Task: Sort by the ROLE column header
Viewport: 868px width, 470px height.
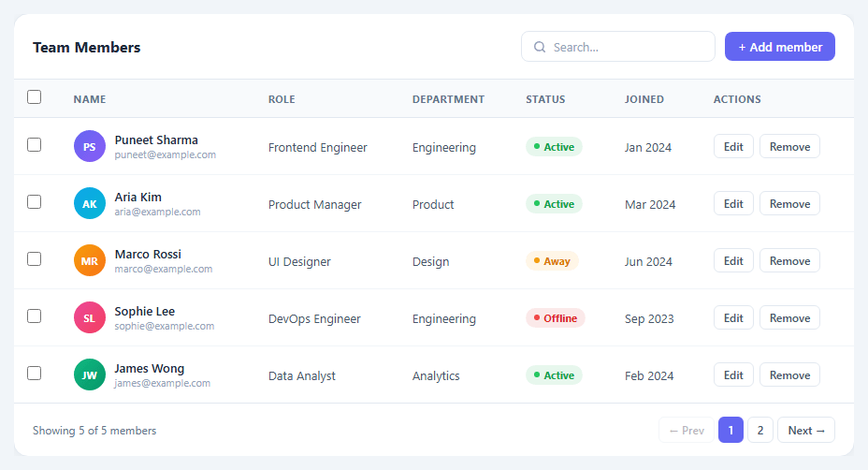Action: pyautogui.click(x=282, y=99)
